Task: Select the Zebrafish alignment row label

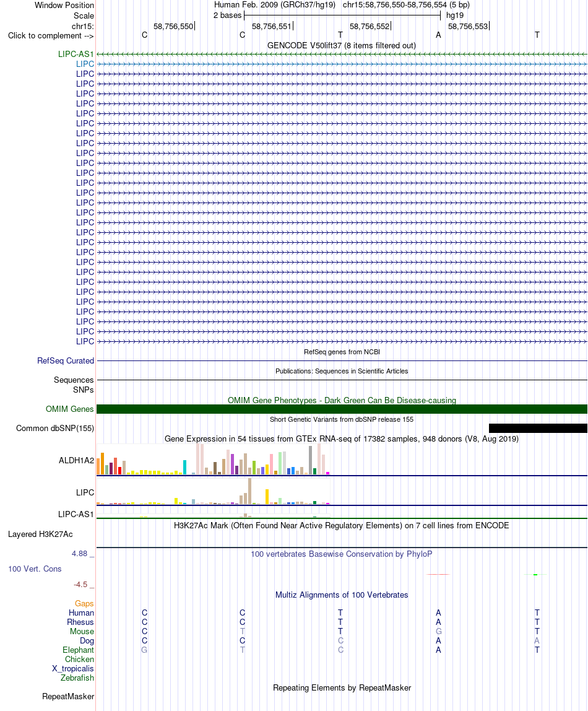Action: [x=77, y=678]
